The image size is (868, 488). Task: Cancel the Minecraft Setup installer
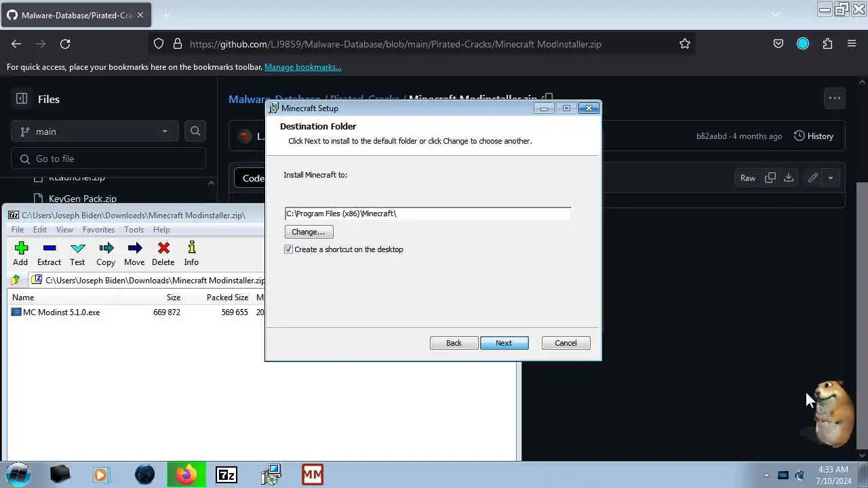point(566,343)
